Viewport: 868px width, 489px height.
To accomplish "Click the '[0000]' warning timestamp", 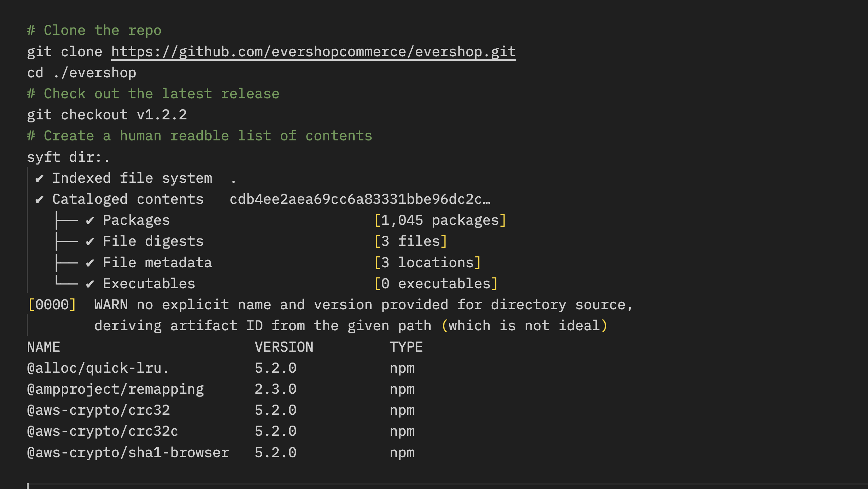I will [x=52, y=305].
